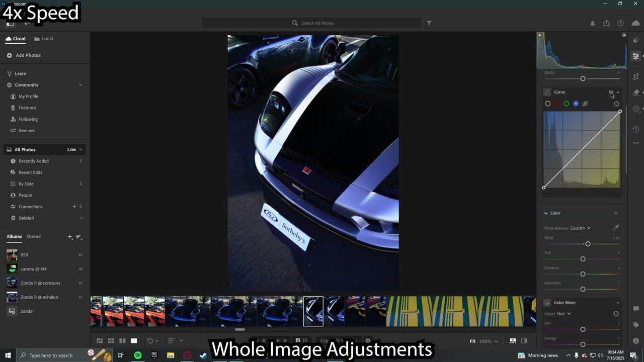This screenshot has height=362, width=644.
Task: Open the Presets panel icon
Action: pyautogui.click(x=636, y=40)
